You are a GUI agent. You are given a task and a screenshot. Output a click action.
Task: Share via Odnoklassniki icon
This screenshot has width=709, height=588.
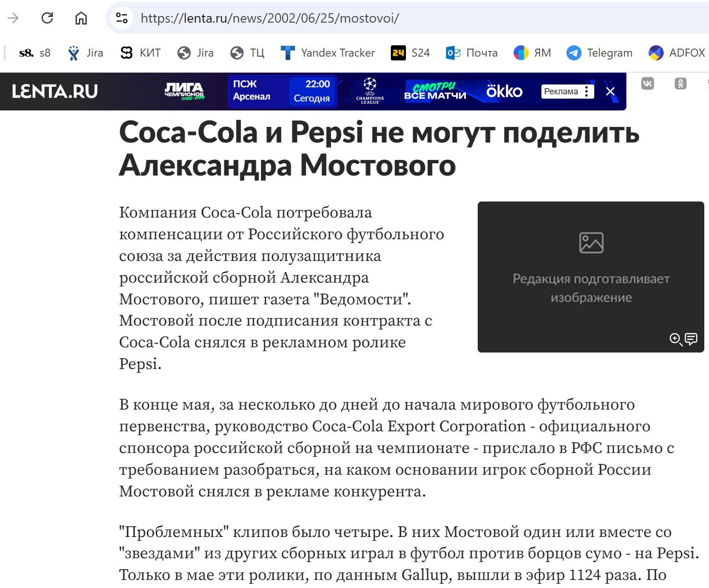point(681,84)
